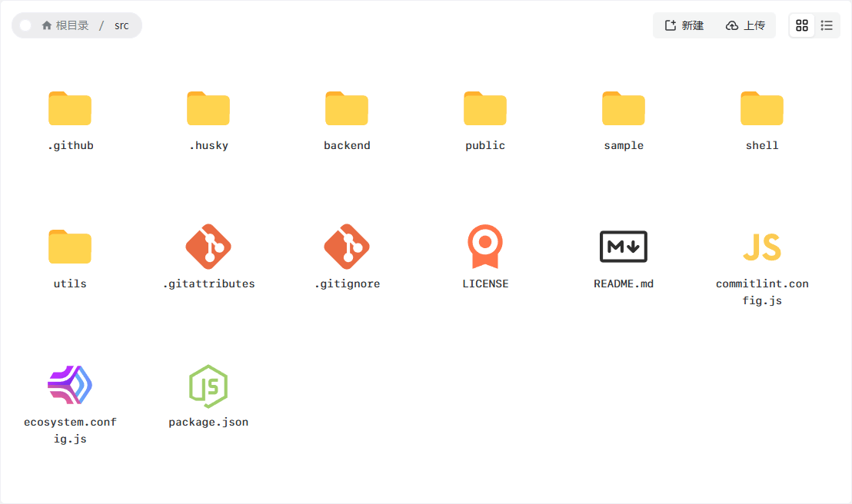Open the package.json Node.js icon
The height and width of the screenshot is (504, 852).
(208, 385)
